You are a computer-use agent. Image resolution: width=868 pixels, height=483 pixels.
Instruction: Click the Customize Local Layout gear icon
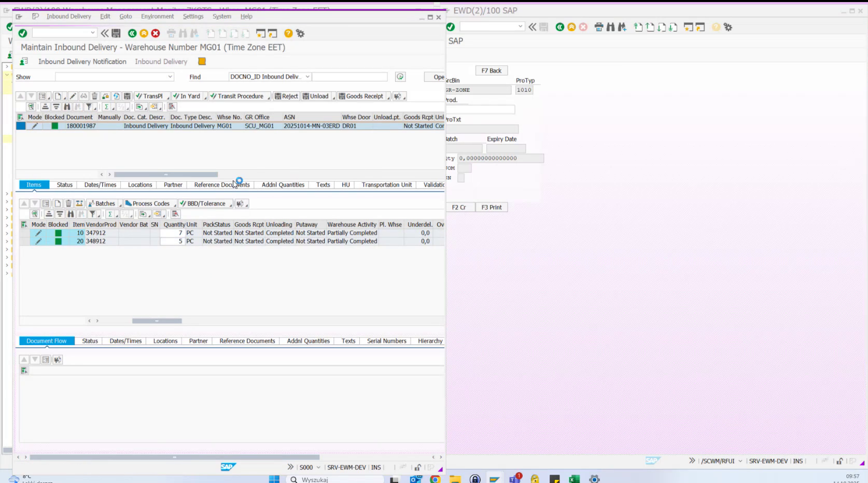300,33
